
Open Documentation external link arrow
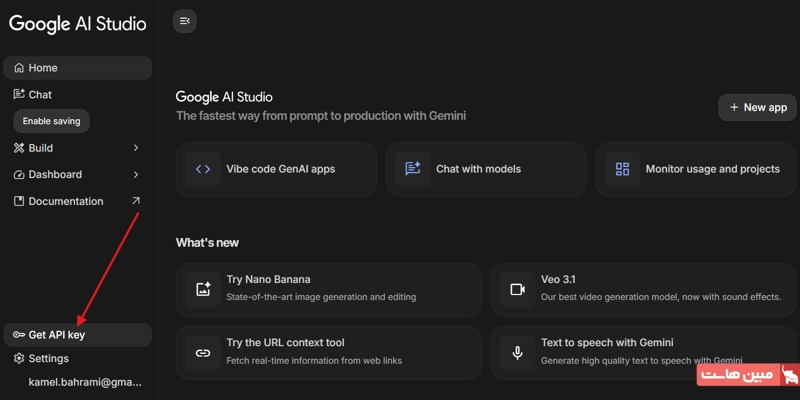coord(136,201)
